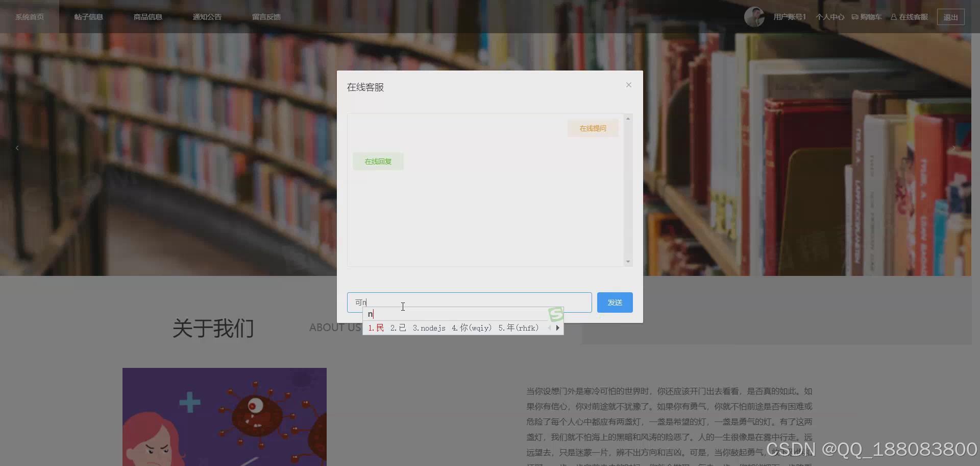This screenshot has height=466, width=980.
Task: Click the shopping cart icon in top bar
Action: [855, 16]
